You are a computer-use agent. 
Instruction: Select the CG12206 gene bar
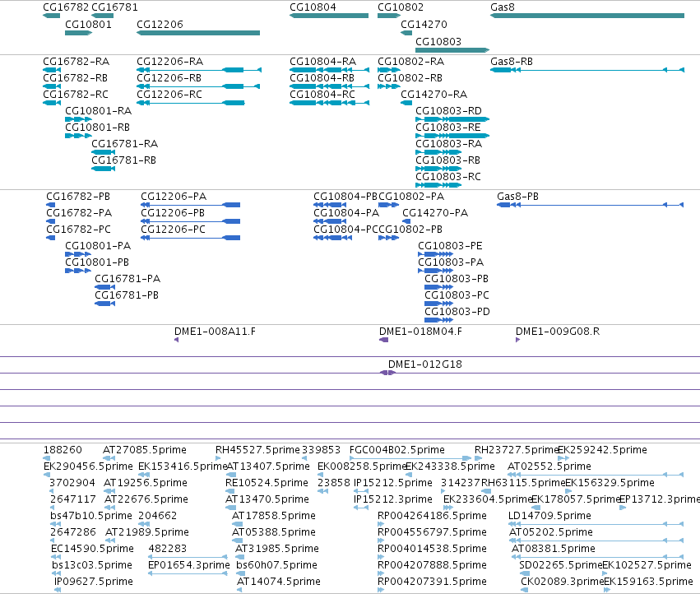(198, 33)
